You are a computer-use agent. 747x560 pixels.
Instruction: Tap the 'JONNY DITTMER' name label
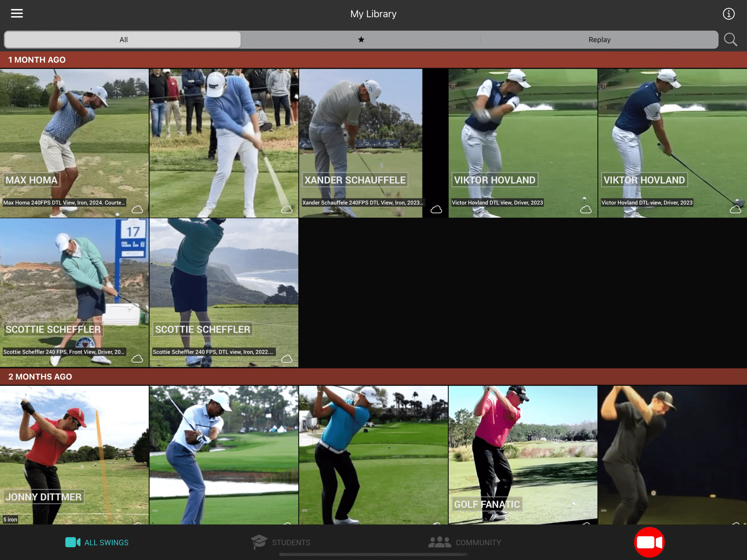43,497
